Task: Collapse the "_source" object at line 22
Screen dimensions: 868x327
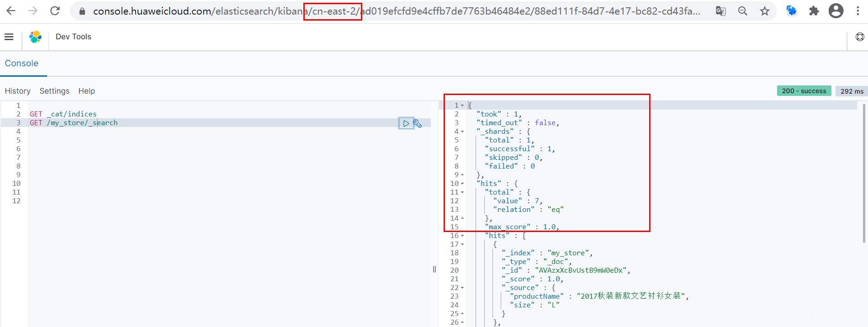Action: (x=462, y=288)
